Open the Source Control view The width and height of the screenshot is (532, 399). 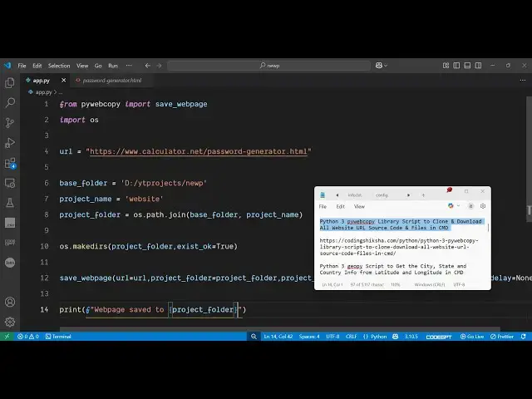pos(10,122)
